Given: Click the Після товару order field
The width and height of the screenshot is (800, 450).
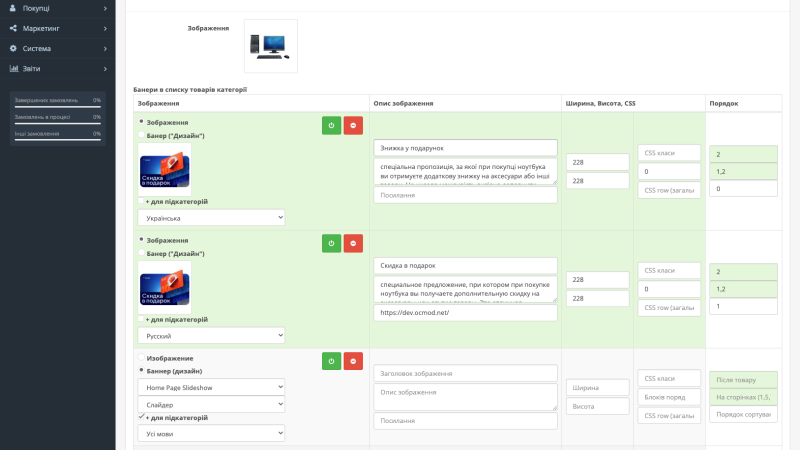Looking at the screenshot, I should 743,380.
